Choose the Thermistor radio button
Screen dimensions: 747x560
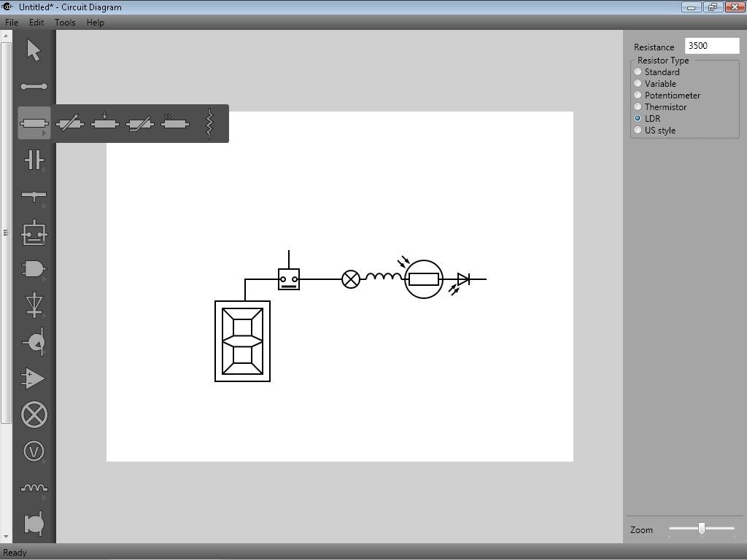(x=637, y=106)
